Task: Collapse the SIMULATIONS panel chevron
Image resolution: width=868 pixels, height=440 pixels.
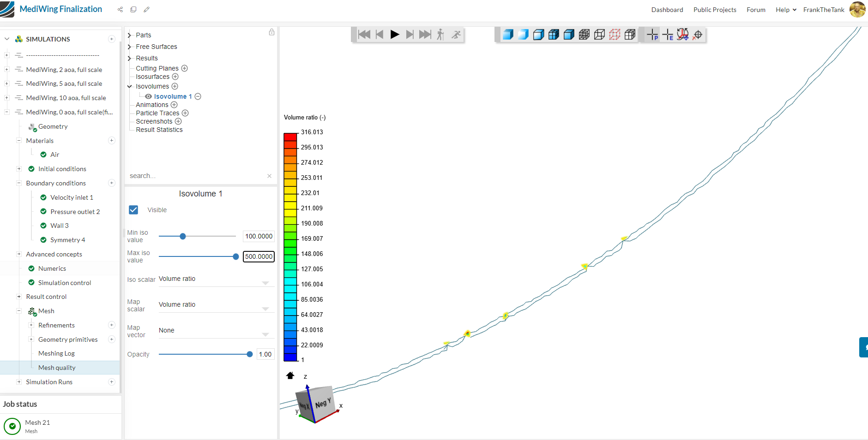Action: point(7,39)
